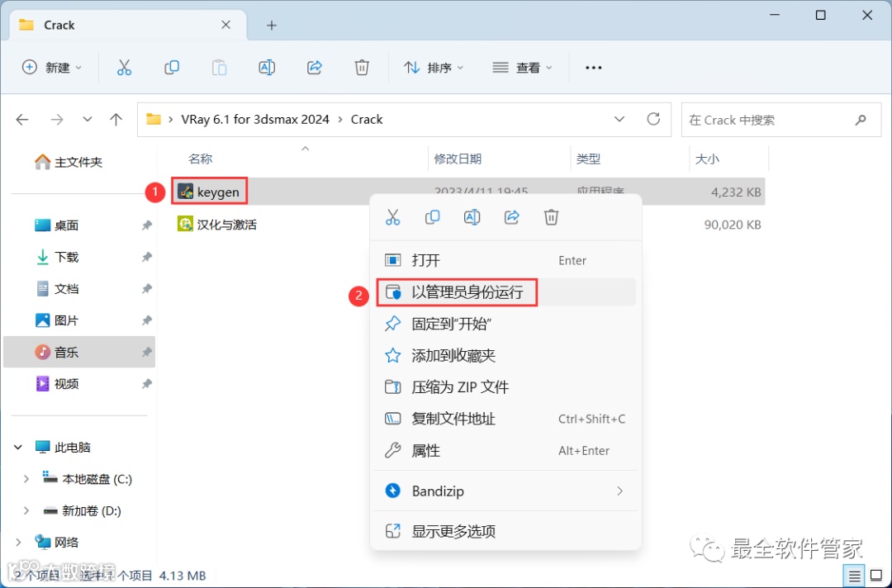Expand the Bandizip submenu arrow
Image resolution: width=892 pixels, height=588 pixels.
point(620,491)
